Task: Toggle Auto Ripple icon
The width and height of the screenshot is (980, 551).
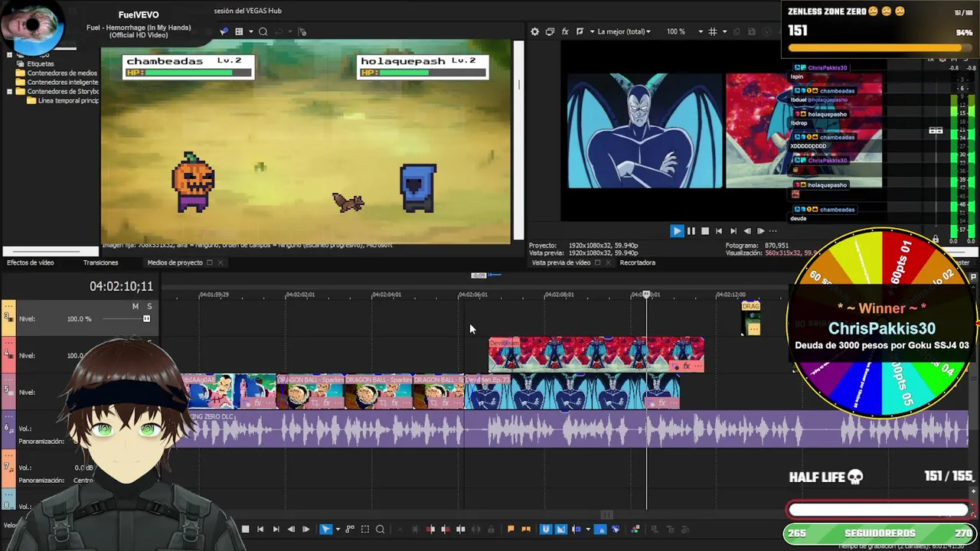Action: (576, 529)
